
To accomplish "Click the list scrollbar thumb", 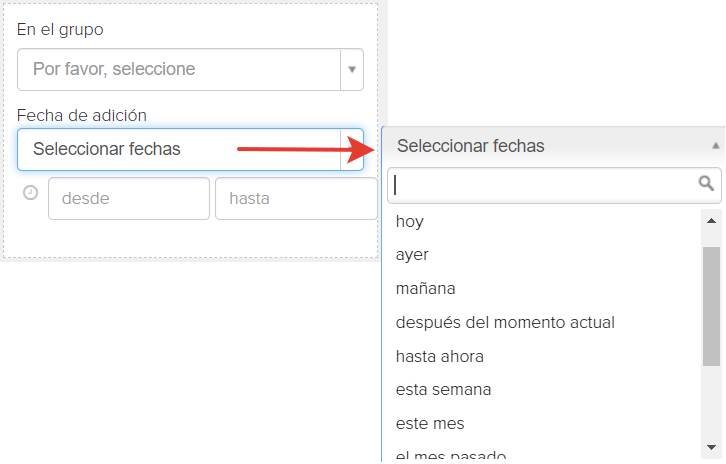I will [711, 307].
